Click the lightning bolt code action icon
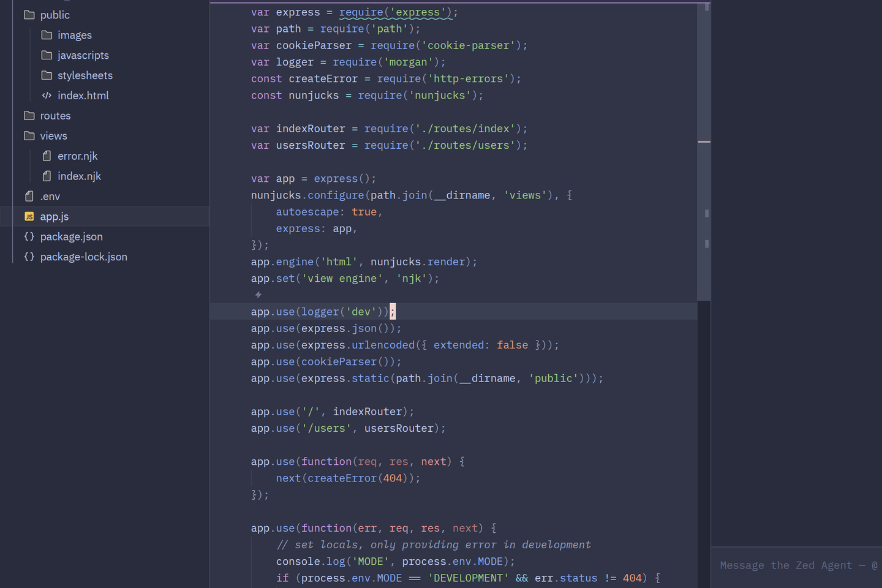Screen dimensions: 882x588 point(258,295)
